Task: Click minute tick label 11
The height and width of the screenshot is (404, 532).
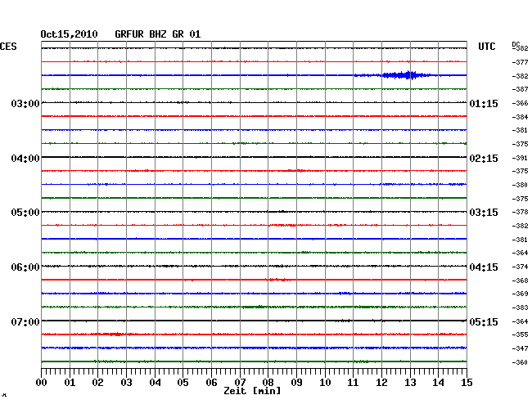Action: [x=353, y=383]
